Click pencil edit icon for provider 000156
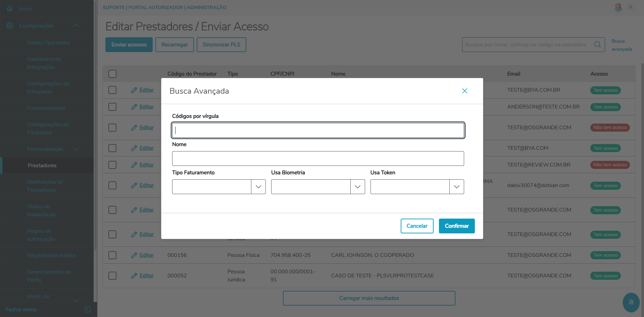This screenshot has width=644, height=317. coord(134,255)
